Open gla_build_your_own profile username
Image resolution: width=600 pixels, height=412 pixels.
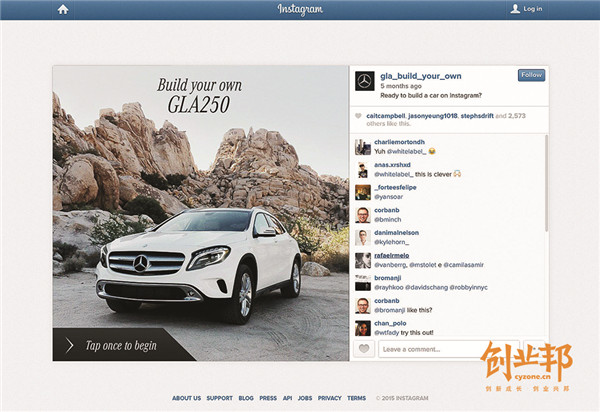point(420,75)
